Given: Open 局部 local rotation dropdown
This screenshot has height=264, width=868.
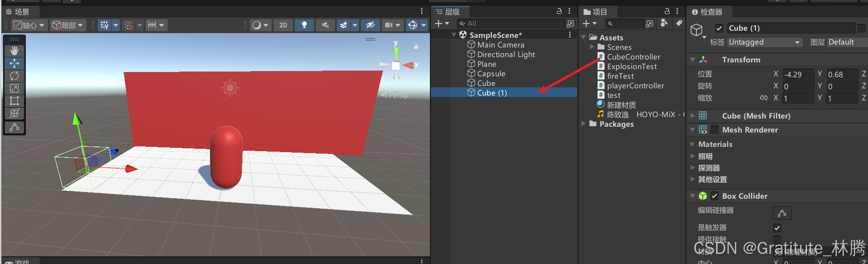Looking at the screenshot, I should [x=68, y=25].
